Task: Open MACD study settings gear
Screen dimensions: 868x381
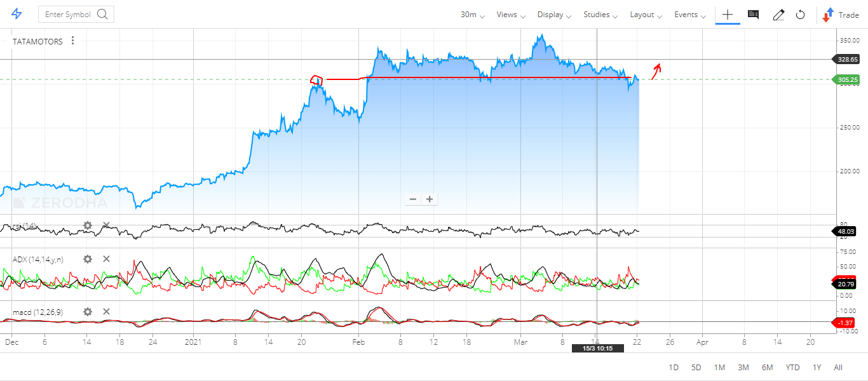Action: tap(88, 312)
